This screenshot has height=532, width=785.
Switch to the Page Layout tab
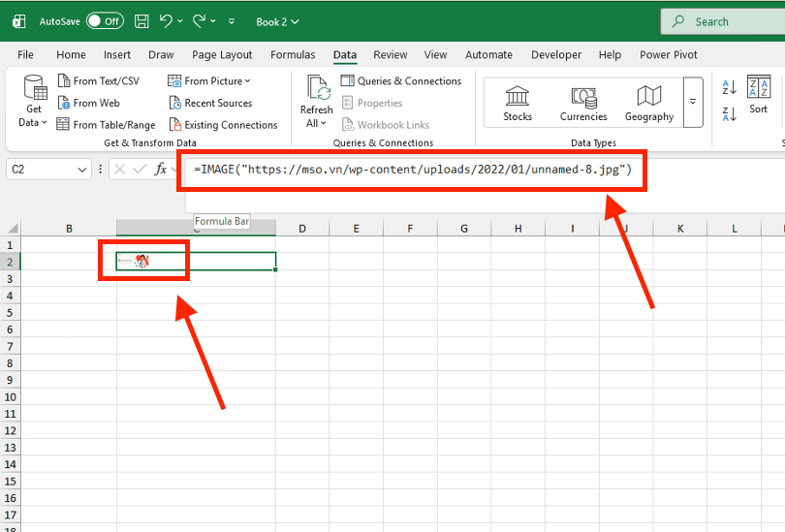click(222, 54)
